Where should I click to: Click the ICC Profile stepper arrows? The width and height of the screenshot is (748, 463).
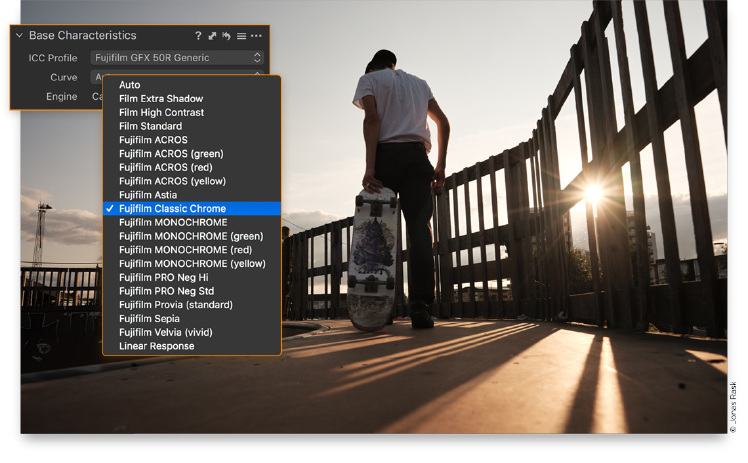coord(257,58)
